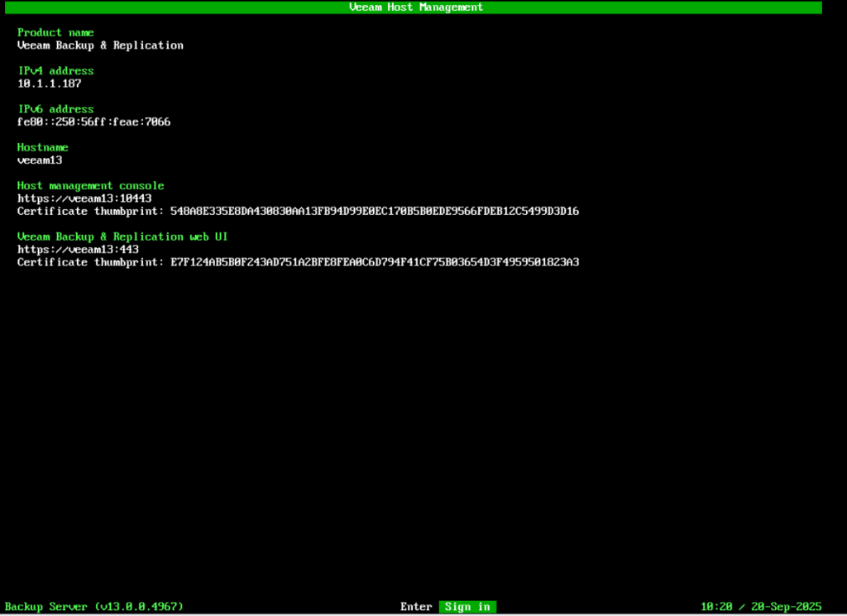Image resolution: width=847 pixels, height=616 pixels.
Task: Select the IPv6 address label
Action: (x=55, y=109)
